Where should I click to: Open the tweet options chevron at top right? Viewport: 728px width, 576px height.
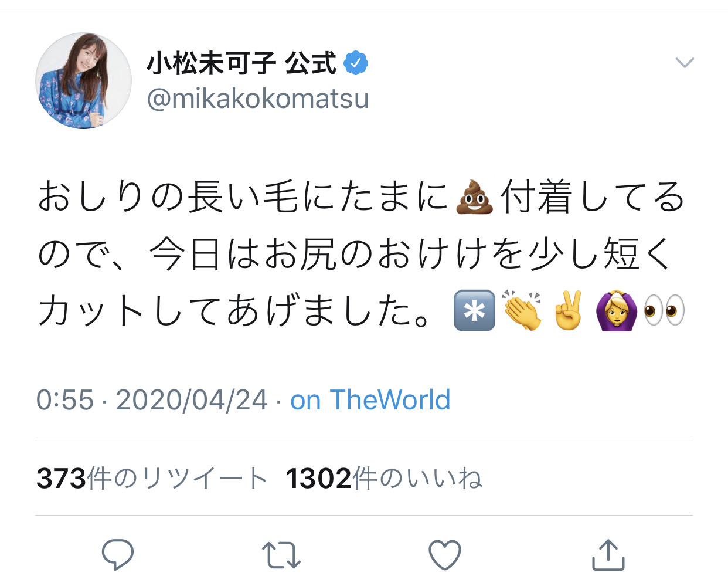click(685, 62)
